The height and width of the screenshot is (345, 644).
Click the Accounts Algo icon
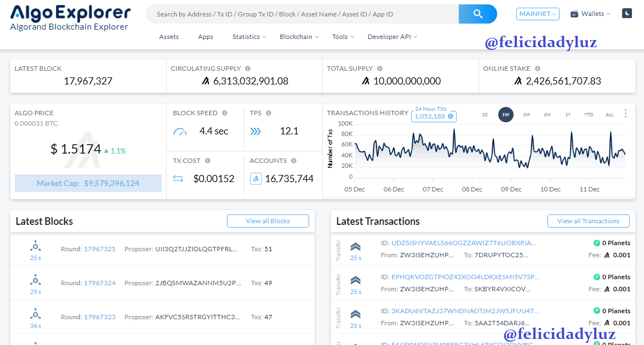click(x=256, y=179)
